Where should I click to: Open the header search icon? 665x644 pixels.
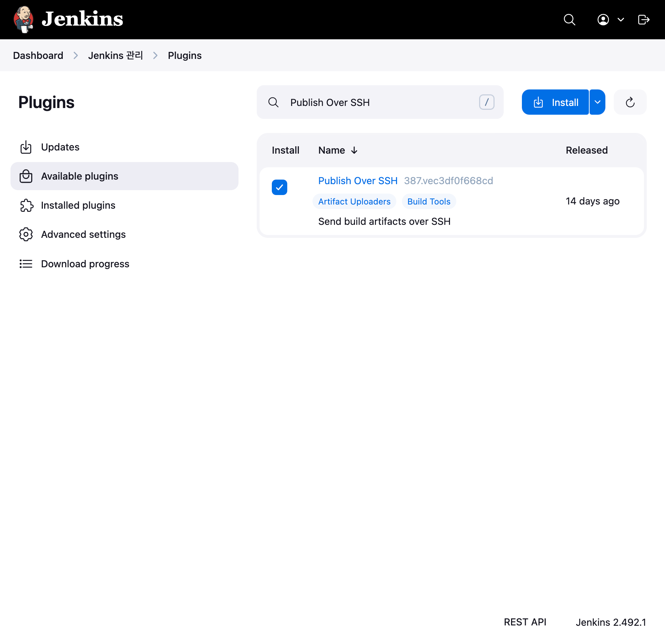569,20
